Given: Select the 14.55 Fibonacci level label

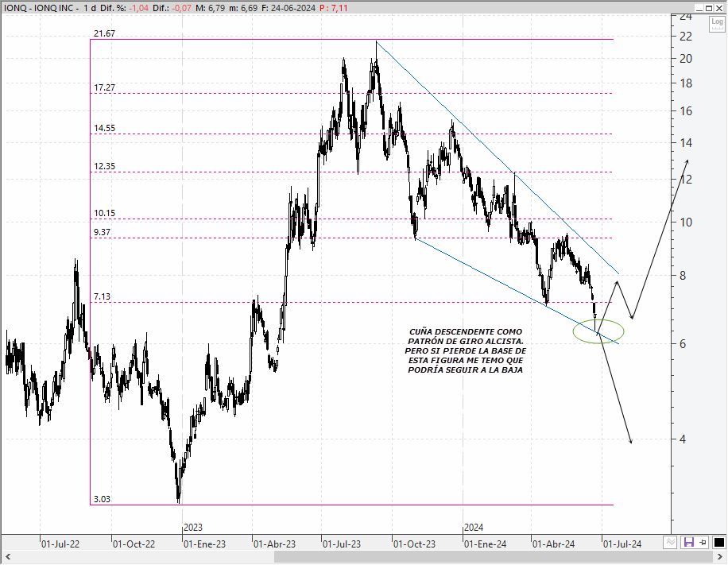Looking at the screenshot, I should click(104, 128).
